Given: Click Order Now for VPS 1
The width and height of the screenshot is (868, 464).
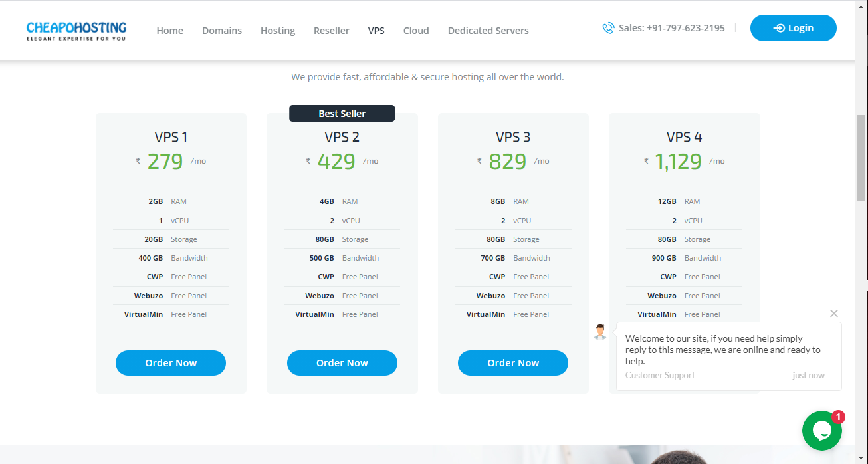Looking at the screenshot, I should point(171,363).
